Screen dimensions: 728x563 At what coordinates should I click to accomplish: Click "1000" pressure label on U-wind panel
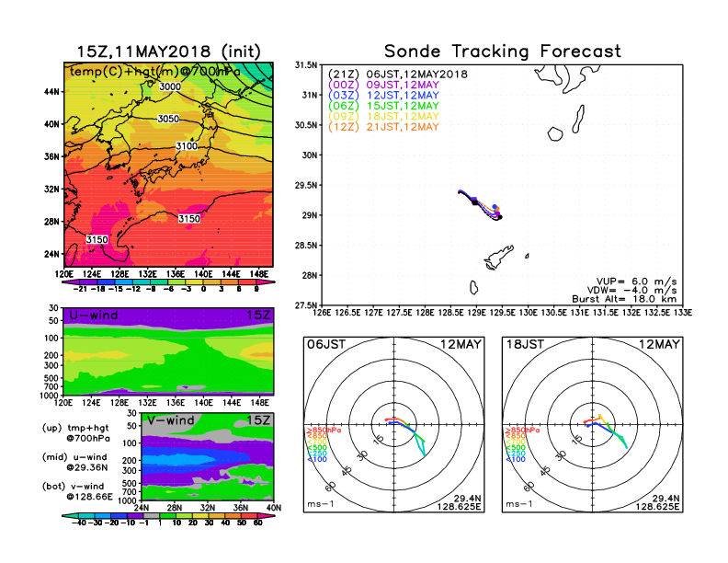(x=50, y=396)
